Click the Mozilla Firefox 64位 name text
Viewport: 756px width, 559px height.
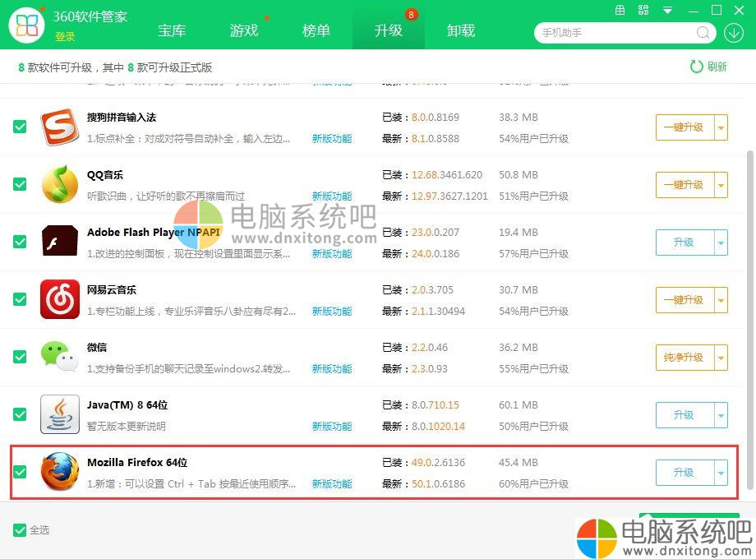tap(137, 462)
